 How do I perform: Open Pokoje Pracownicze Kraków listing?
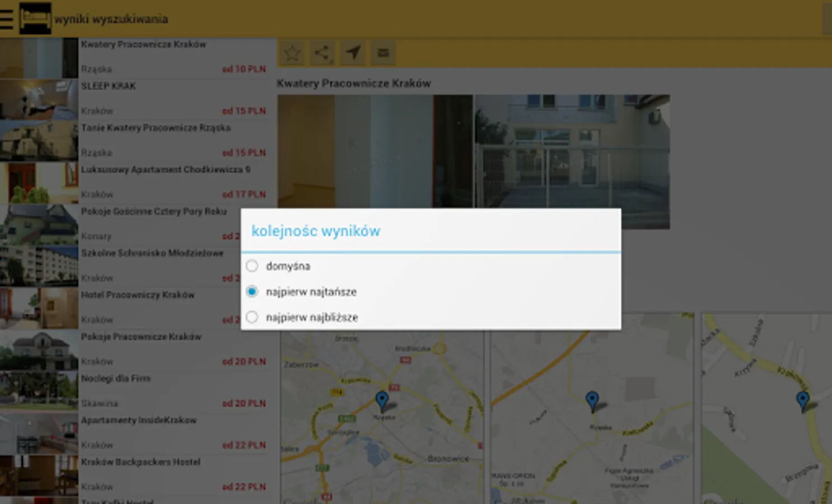coord(134,350)
